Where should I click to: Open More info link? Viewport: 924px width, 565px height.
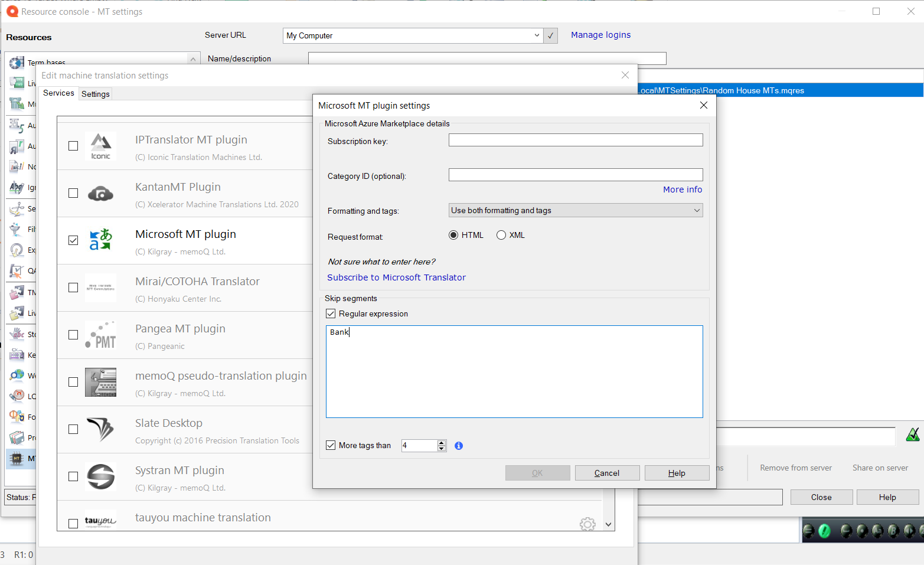click(683, 190)
